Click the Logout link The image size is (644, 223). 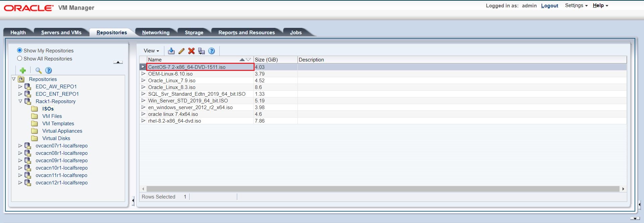tap(549, 6)
